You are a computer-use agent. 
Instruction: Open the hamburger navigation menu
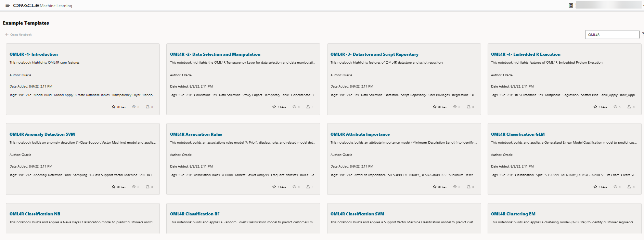pos(8,5)
